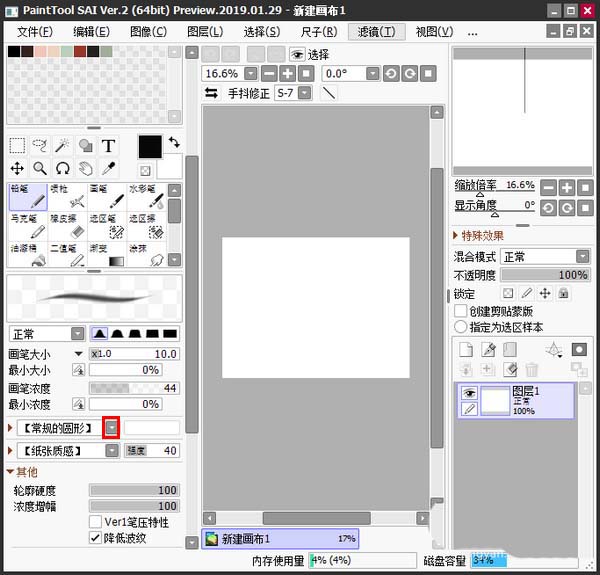Image resolution: width=600 pixels, height=575 pixels.
Task: Select the magnifier zoom tool
Action: (40, 168)
